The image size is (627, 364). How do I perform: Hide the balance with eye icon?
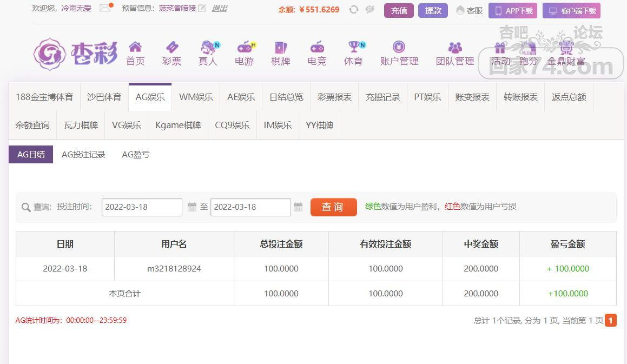[x=369, y=10]
